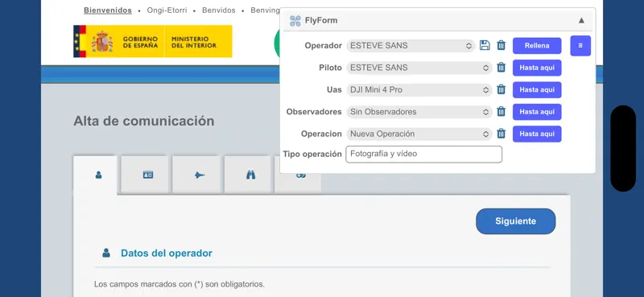Image resolution: width=644 pixels, height=297 pixels.
Task: Click Hasta aqui button in Uas row
Action: 537,90
